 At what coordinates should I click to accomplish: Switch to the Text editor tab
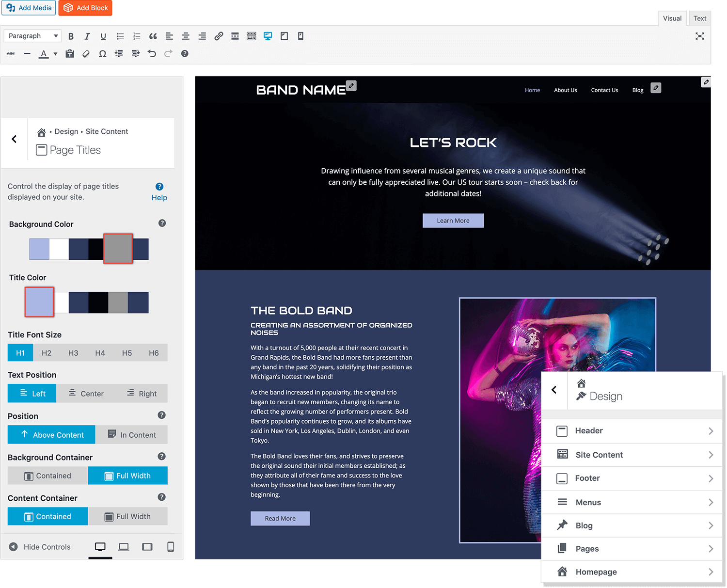(699, 18)
